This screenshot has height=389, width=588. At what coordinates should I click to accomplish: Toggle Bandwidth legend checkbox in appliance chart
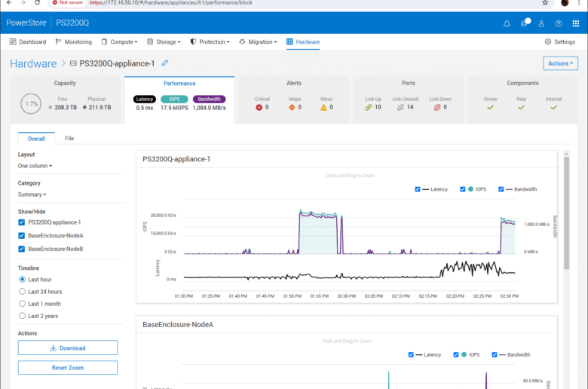pyautogui.click(x=501, y=189)
